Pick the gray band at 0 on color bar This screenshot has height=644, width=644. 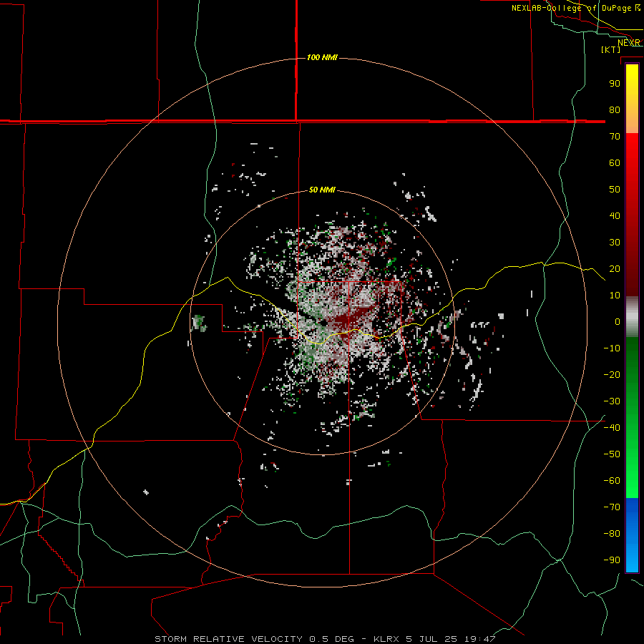(632, 317)
